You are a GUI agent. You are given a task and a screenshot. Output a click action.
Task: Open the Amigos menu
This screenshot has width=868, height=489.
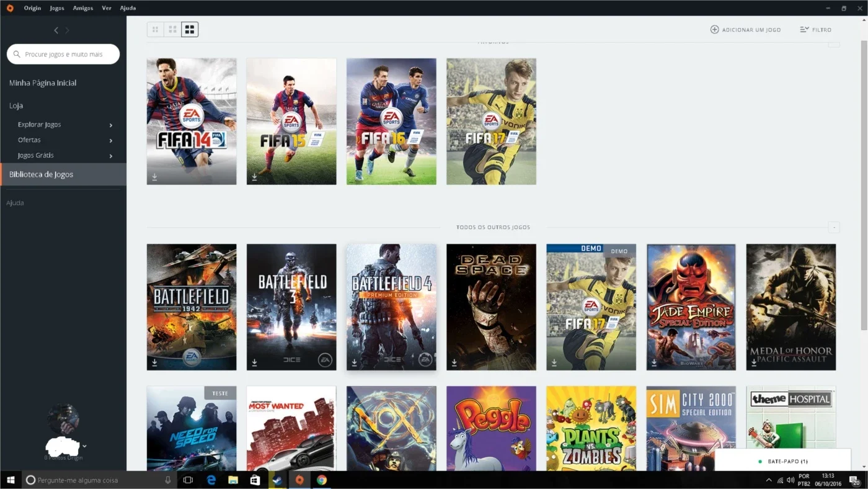click(x=83, y=8)
